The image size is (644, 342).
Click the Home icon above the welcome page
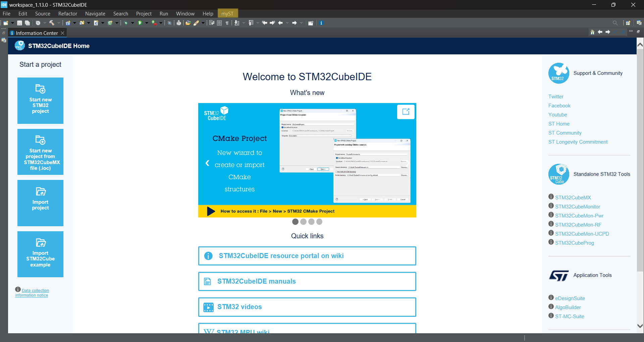592,32
